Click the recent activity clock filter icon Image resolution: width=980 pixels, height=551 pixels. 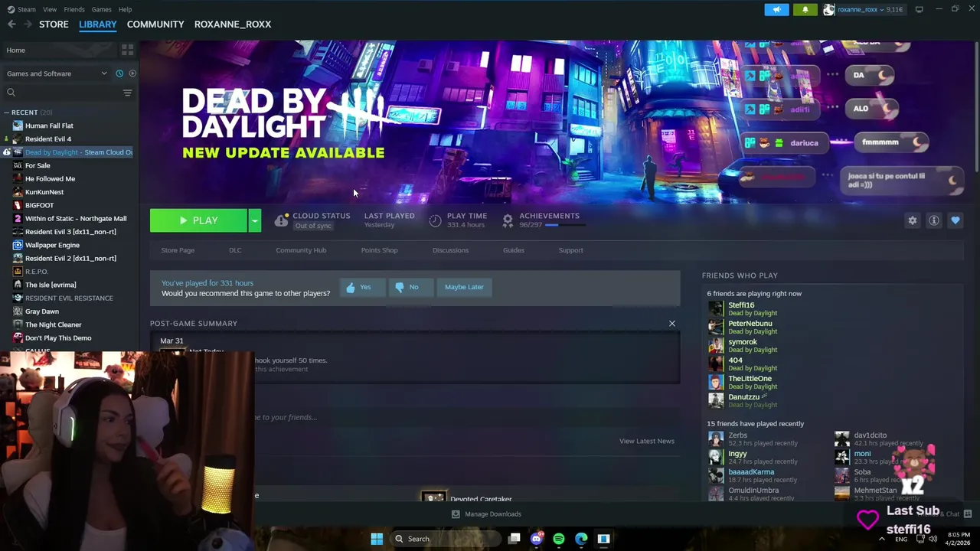119,73
